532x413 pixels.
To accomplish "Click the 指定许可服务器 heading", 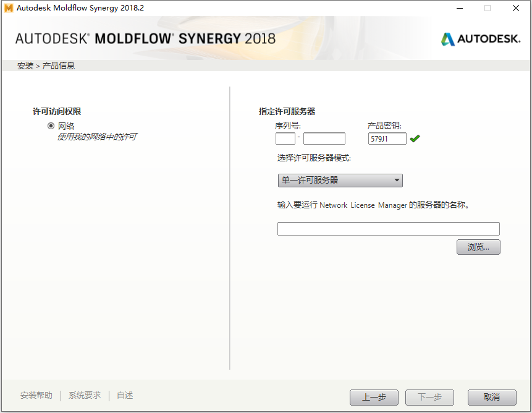I will pos(287,111).
